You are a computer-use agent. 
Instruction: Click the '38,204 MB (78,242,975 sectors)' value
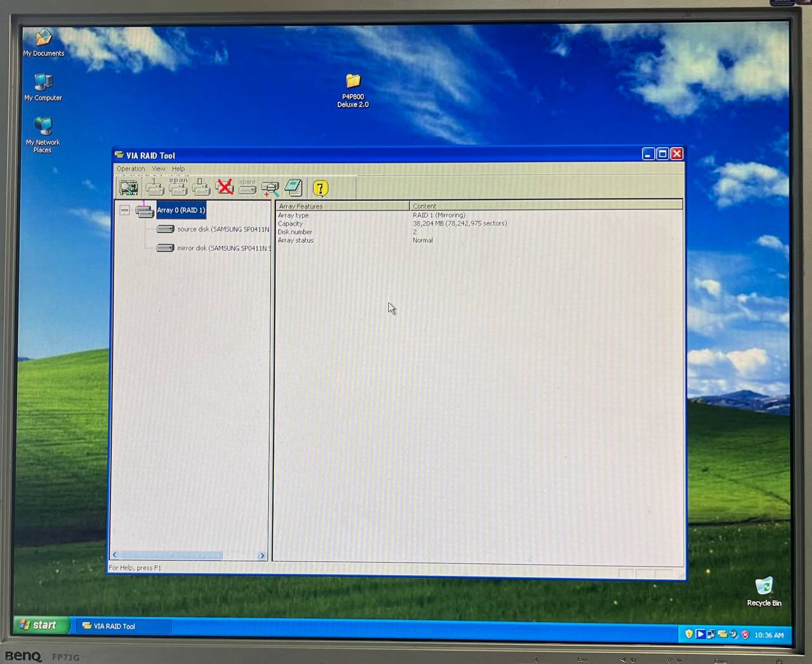coord(460,223)
